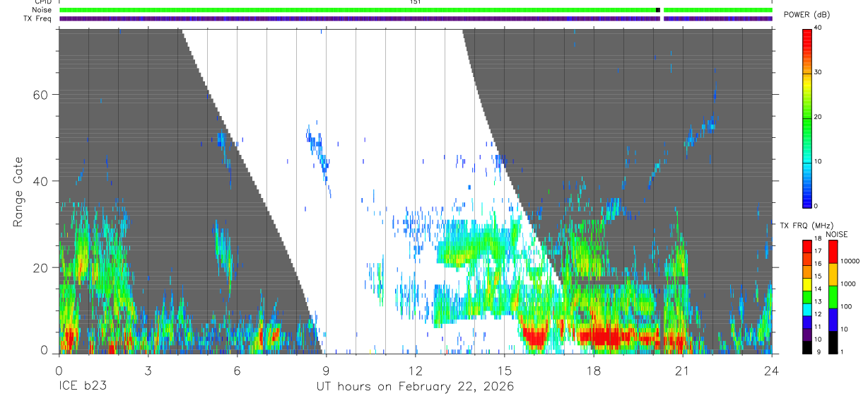Select the Range Gate axis title
868x401 pixels.
tap(19, 192)
